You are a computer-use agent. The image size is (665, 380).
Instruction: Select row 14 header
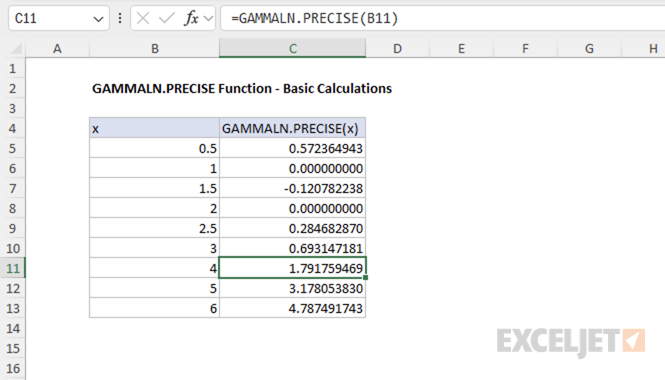13,328
